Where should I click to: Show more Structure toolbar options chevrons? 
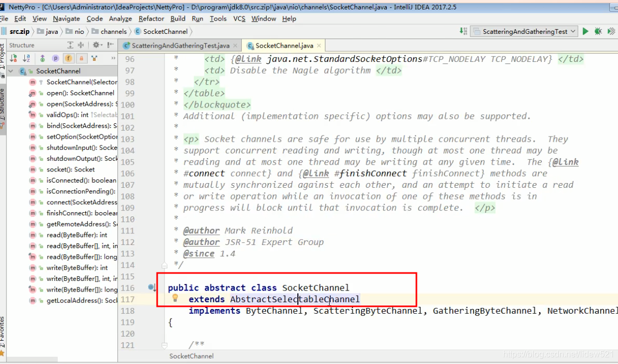113,58
